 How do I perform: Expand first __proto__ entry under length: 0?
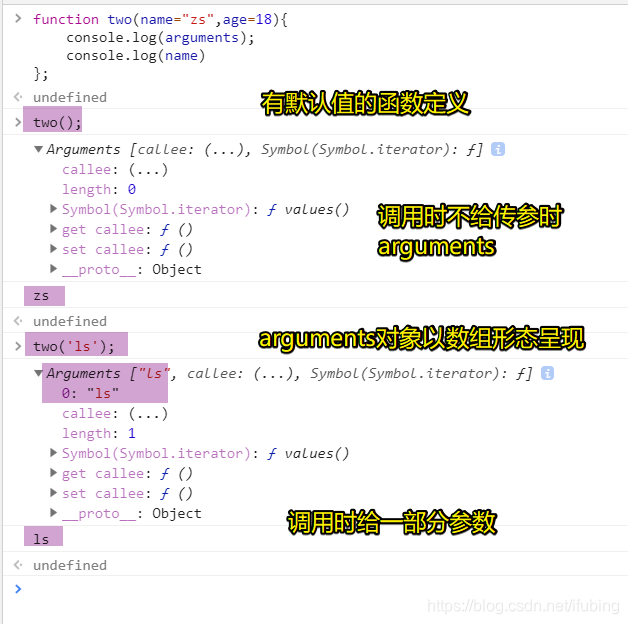[x=53, y=269]
